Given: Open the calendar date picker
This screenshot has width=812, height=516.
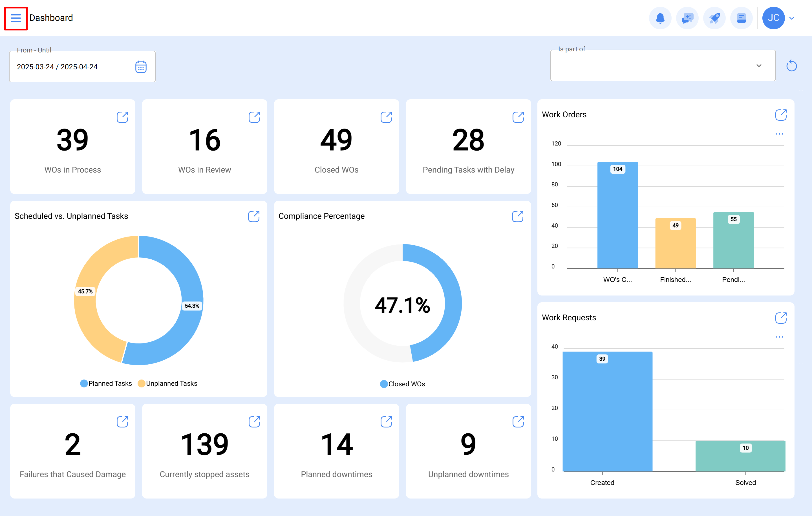Looking at the screenshot, I should (x=141, y=67).
